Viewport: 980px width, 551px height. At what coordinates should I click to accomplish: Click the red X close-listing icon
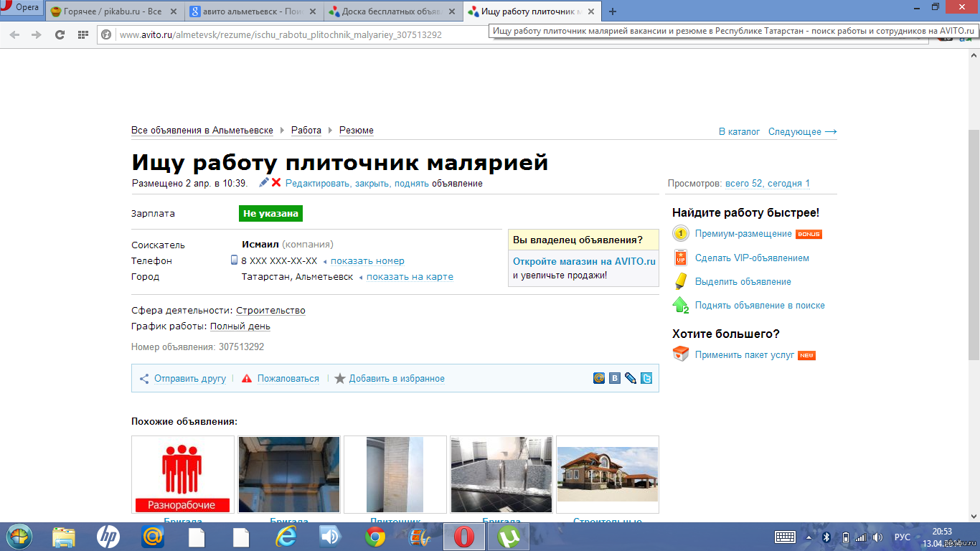pyautogui.click(x=276, y=183)
